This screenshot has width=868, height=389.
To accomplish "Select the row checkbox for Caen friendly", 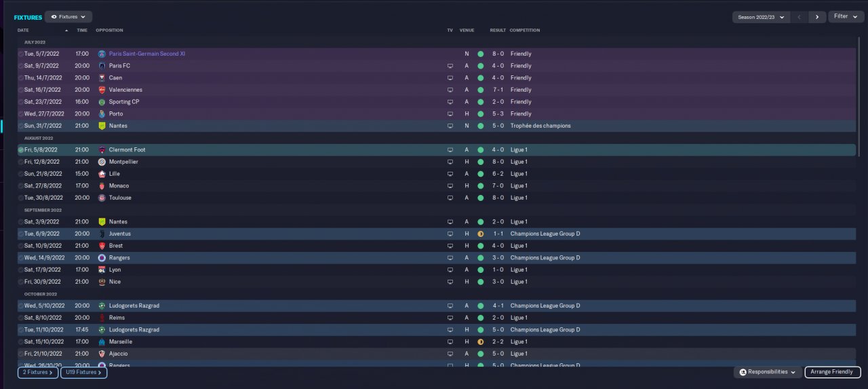I will click(x=21, y=78).
